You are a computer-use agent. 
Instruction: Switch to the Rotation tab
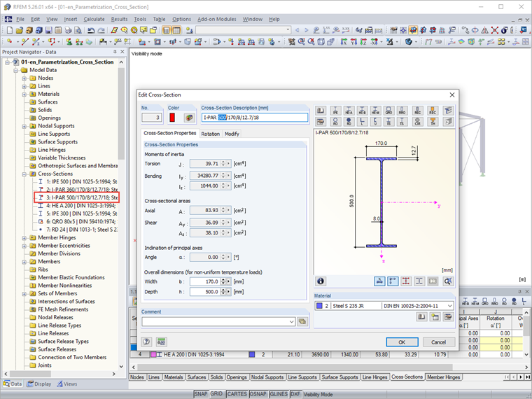click(210, 133)
